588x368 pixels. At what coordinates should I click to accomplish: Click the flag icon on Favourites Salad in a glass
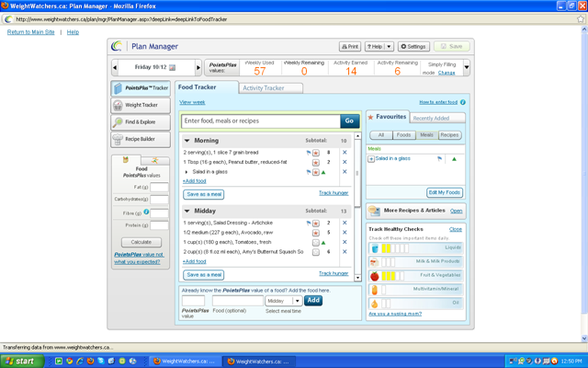pos(439,159)
